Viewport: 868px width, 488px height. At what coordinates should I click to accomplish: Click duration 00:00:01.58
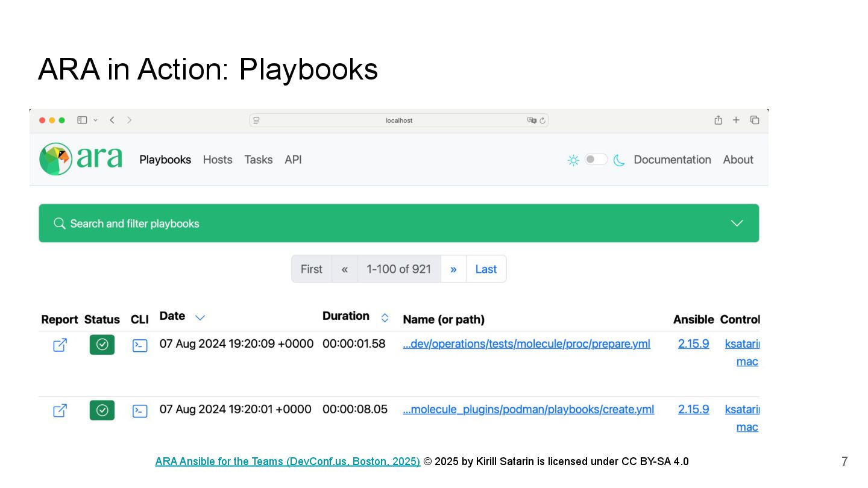[x=354, y=344]
